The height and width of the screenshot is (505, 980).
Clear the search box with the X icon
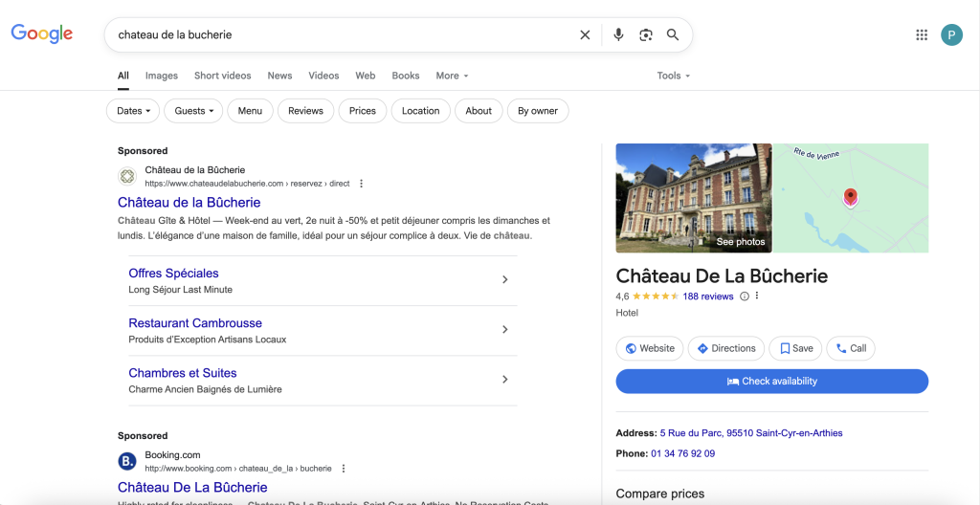[x=585, y=35]
